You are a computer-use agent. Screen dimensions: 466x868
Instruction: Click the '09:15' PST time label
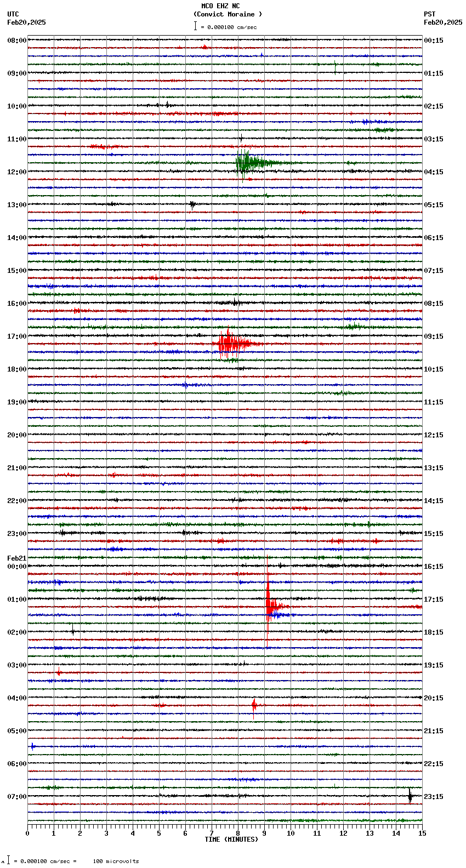tap(434, 336)
